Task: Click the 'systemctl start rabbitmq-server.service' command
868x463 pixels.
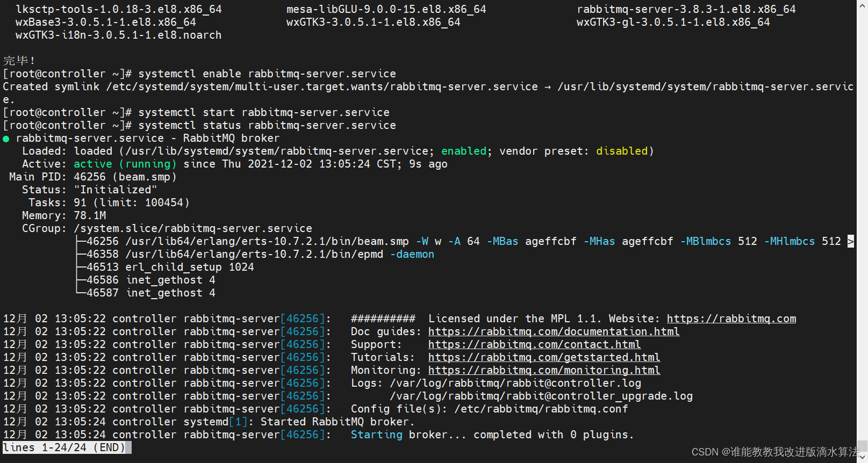Action: click(x=264, y=112)
